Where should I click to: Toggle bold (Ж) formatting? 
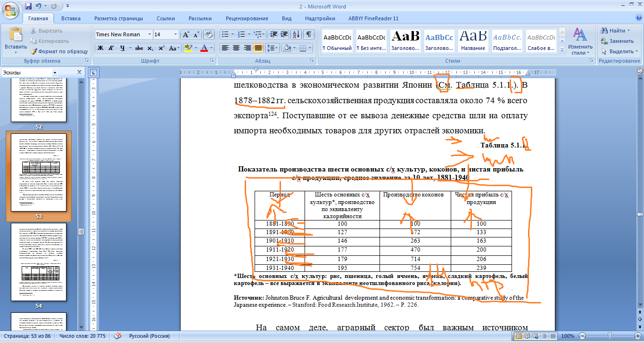[100, 48]
